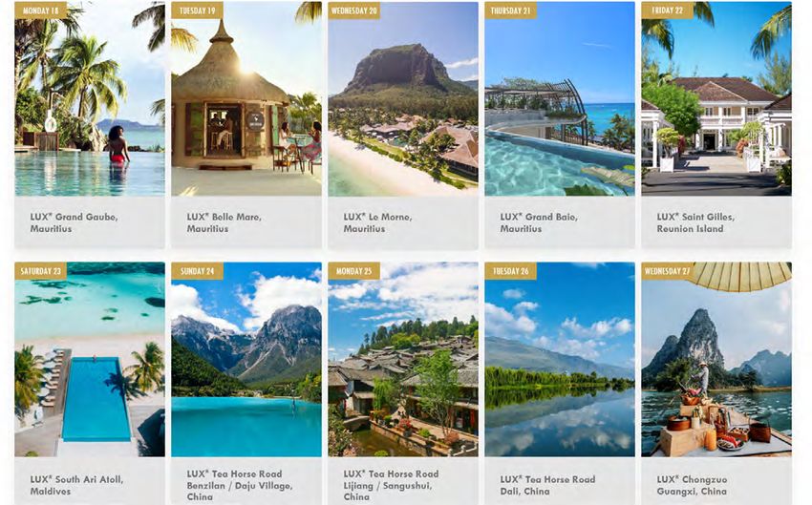This screenshot has height=505, width=812.
Task: Select the Wednesday 27 date badge
Action: pos(668,271)
